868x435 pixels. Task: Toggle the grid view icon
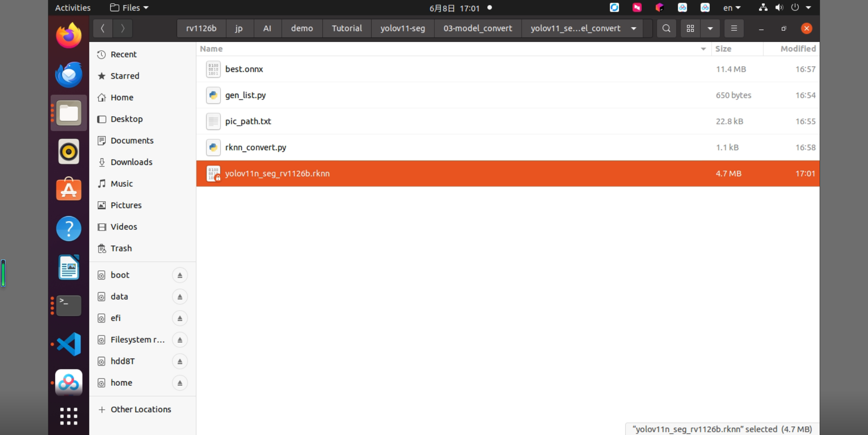690,28
